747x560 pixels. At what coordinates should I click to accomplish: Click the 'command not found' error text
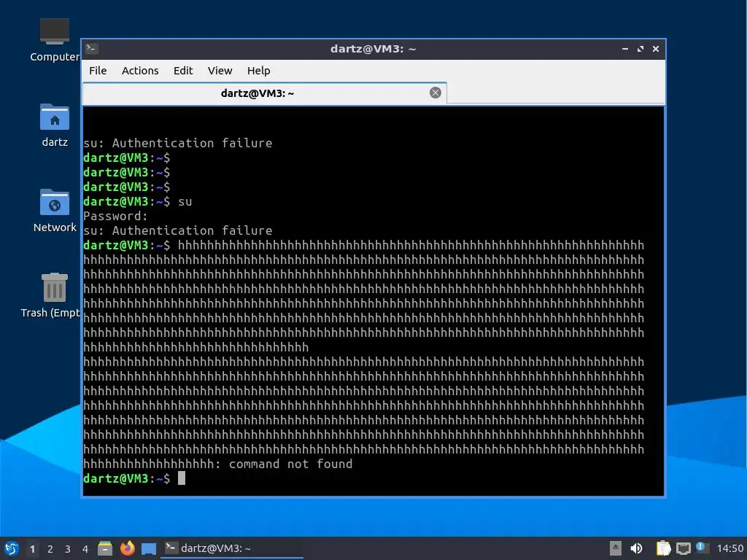(x=290, y=464)
